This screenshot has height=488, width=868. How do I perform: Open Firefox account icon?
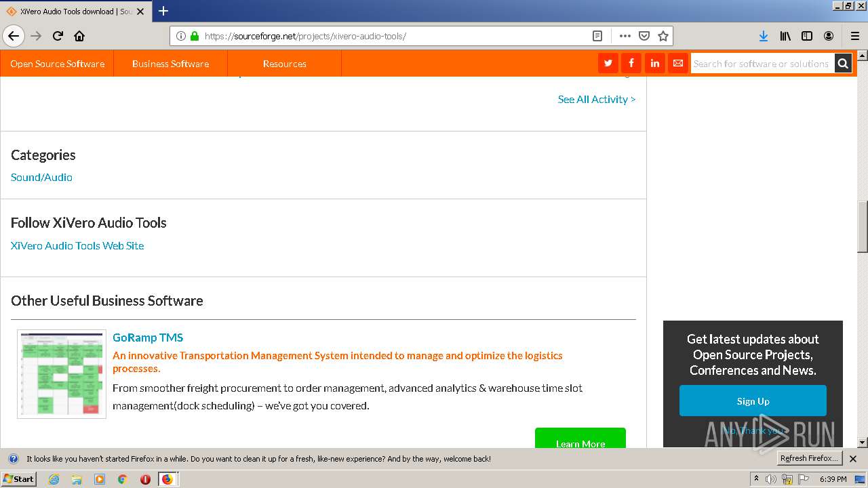tap(829, 36)
